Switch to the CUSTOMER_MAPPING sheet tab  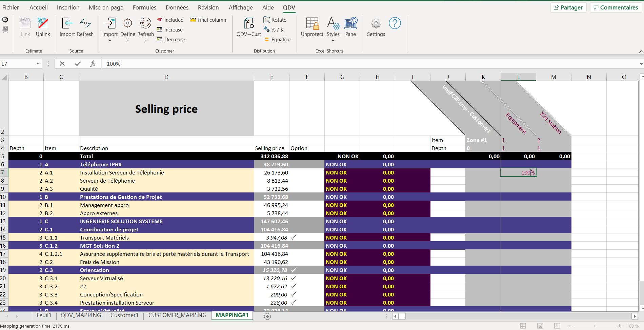[x=177, y=315]
